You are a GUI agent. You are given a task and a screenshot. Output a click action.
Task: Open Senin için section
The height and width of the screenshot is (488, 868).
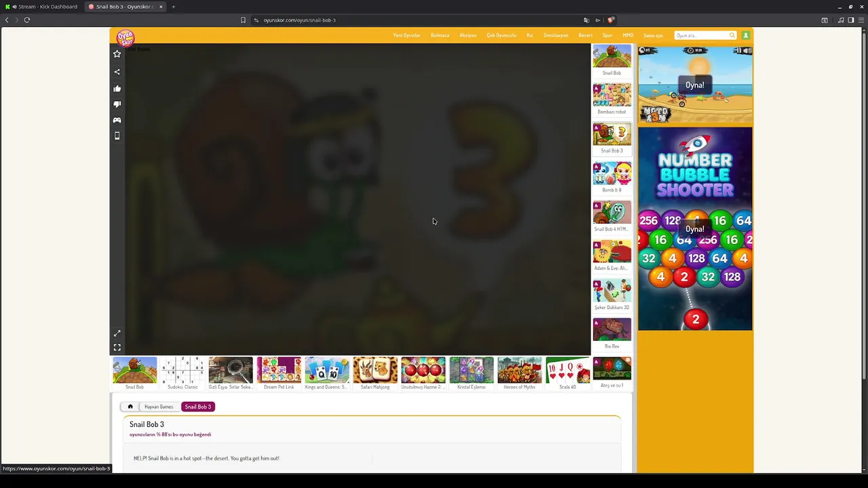coord(653,35)
